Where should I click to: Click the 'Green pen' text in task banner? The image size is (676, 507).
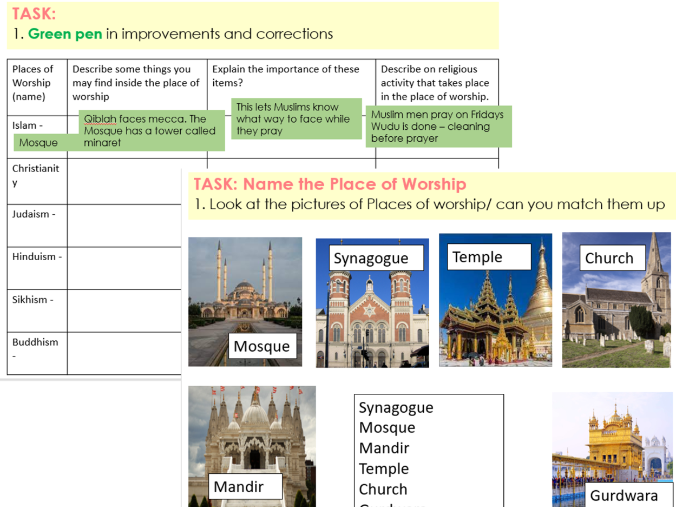pyautogui.click(x=65, y=34)
